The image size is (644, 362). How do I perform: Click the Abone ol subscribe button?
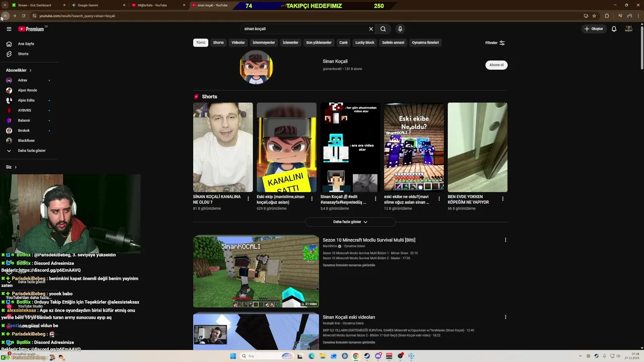pos(496,65)
